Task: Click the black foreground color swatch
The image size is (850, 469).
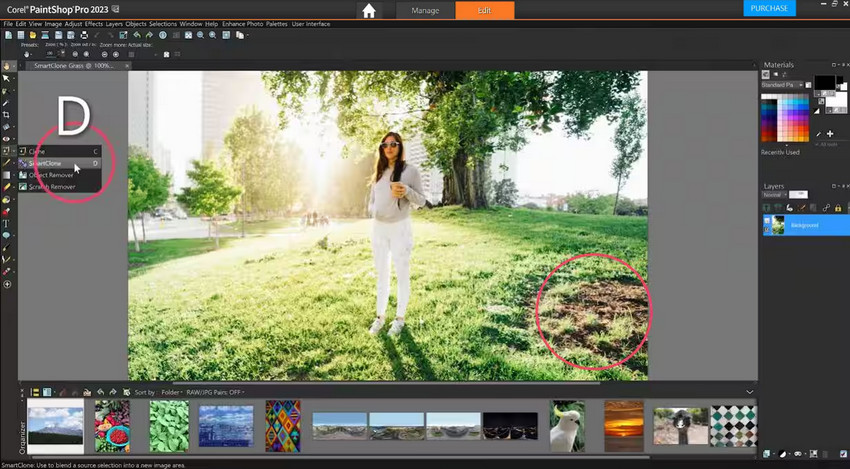Action: (x=825, y=83)
